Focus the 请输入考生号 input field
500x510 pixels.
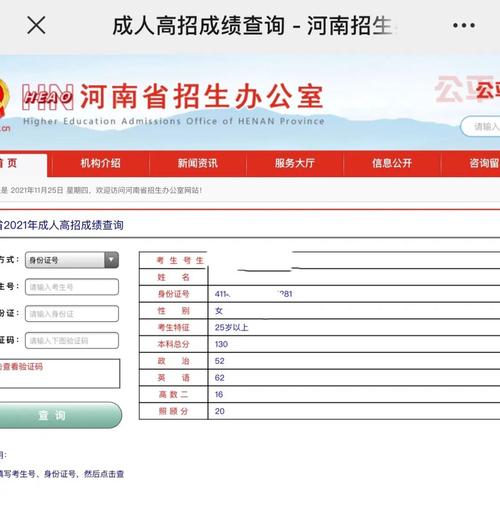click(x=72, y=287)
